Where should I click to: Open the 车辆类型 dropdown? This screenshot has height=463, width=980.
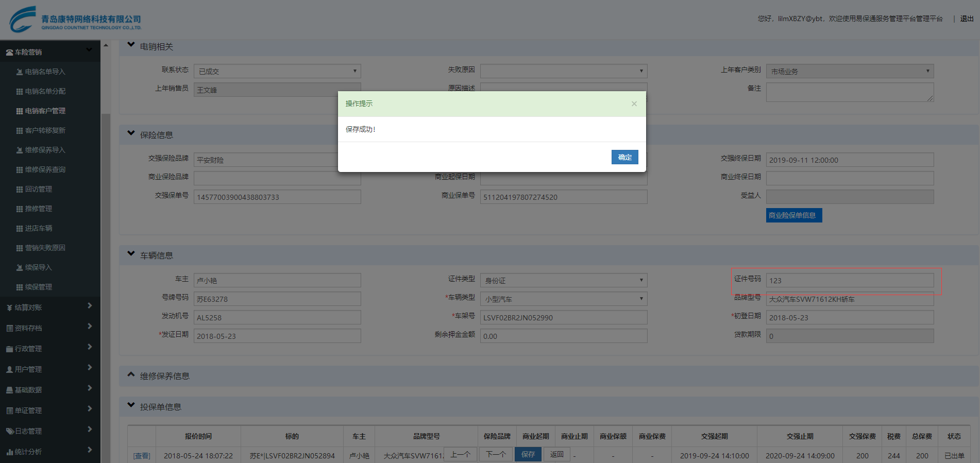(564, 299)
